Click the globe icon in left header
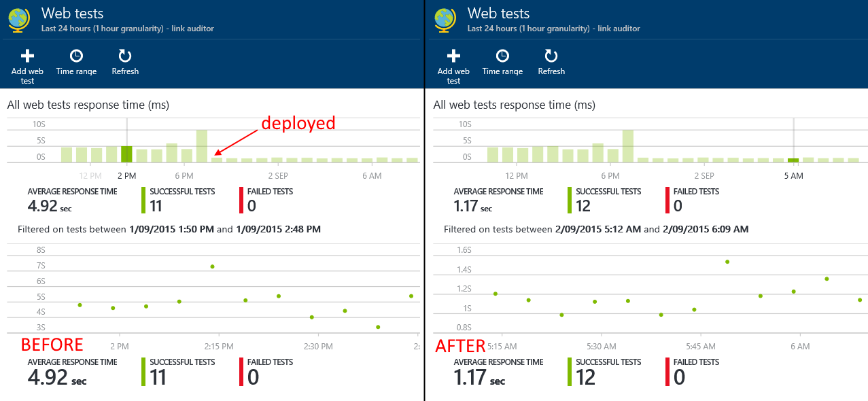This screenshot has width=868, height=401. 20,20
